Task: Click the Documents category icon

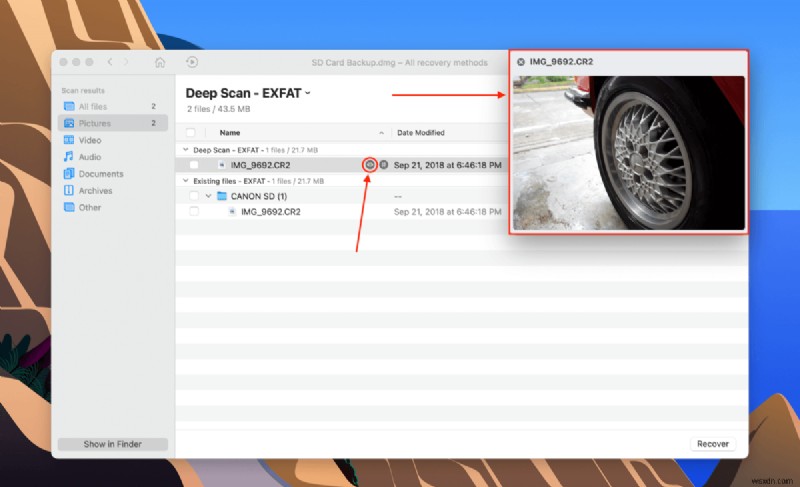Action: coord(69,173)
